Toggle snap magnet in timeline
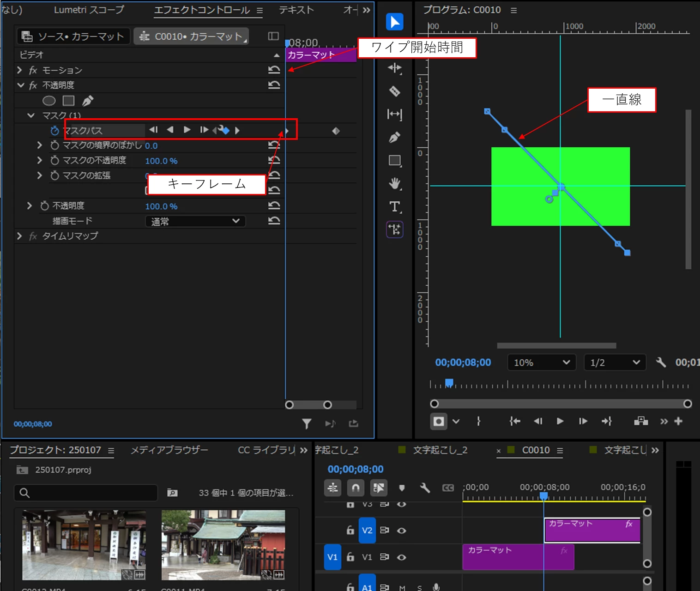Viewport: 700px width, 591px height. tap(356, 488)
